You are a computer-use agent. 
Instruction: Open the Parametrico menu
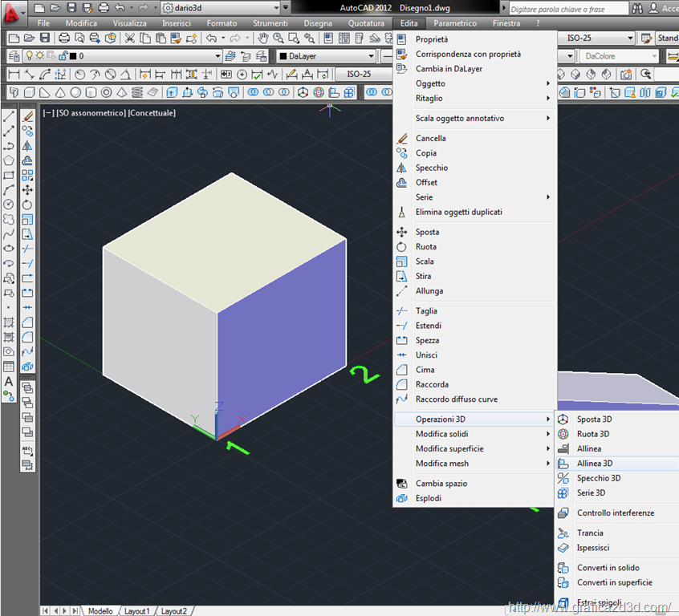pyautogui.click(x=455, y=23)
